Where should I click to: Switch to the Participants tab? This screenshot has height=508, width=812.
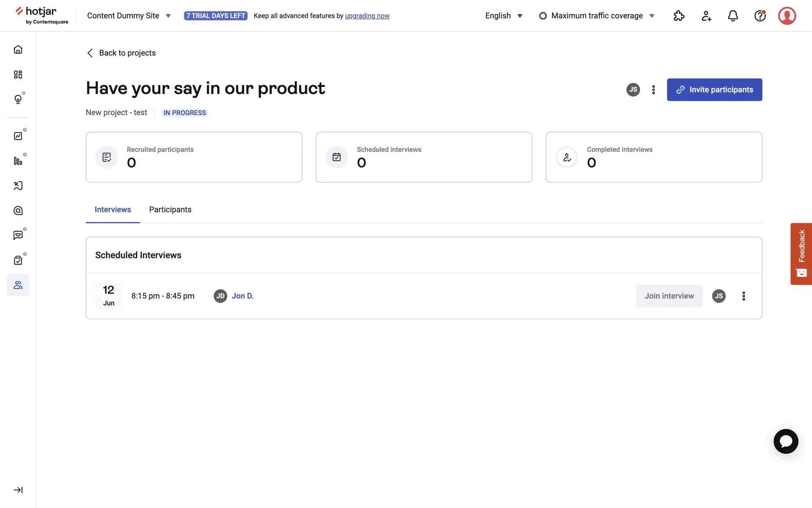click(170, 210)
